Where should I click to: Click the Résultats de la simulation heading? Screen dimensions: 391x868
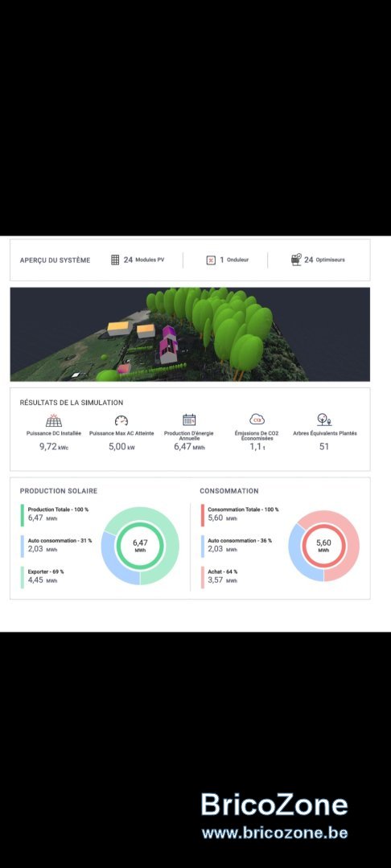point(72,403)
